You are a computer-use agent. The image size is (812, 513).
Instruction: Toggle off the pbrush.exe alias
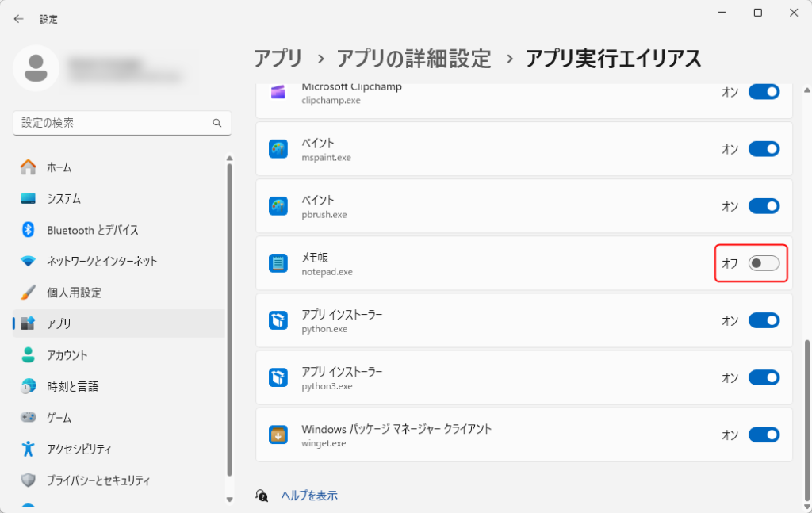[764, 206]
